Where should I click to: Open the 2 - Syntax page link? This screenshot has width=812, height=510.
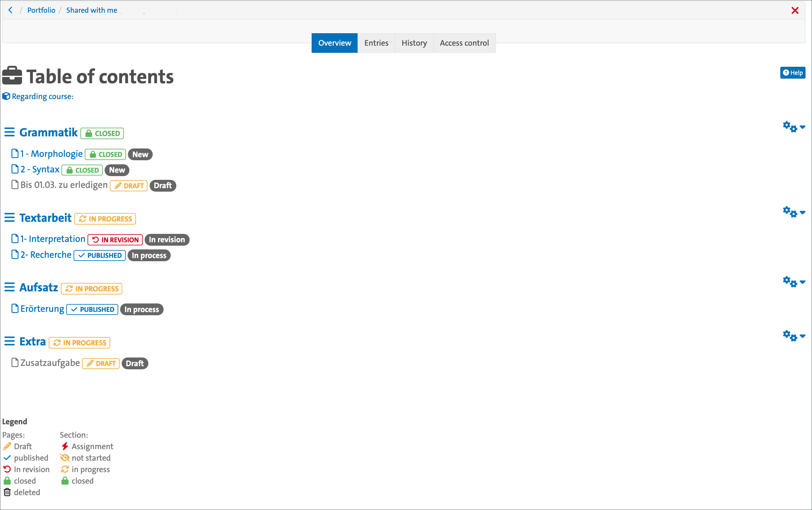pos(40,169)
